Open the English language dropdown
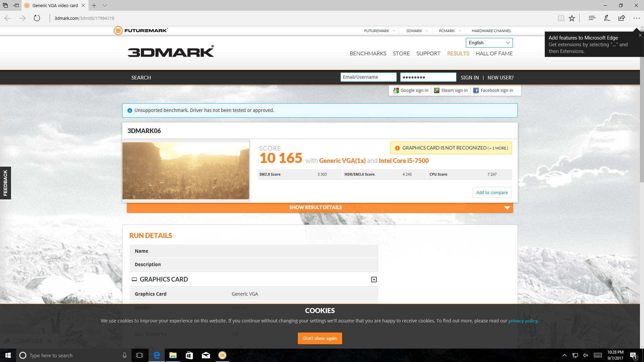 click(x=489, y=43)
